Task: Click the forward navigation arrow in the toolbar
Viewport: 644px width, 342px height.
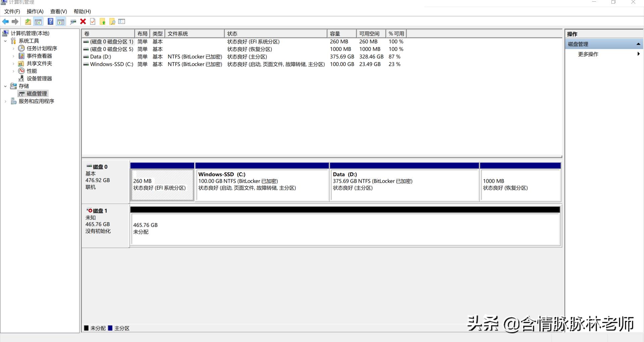Action: (15, 21)
